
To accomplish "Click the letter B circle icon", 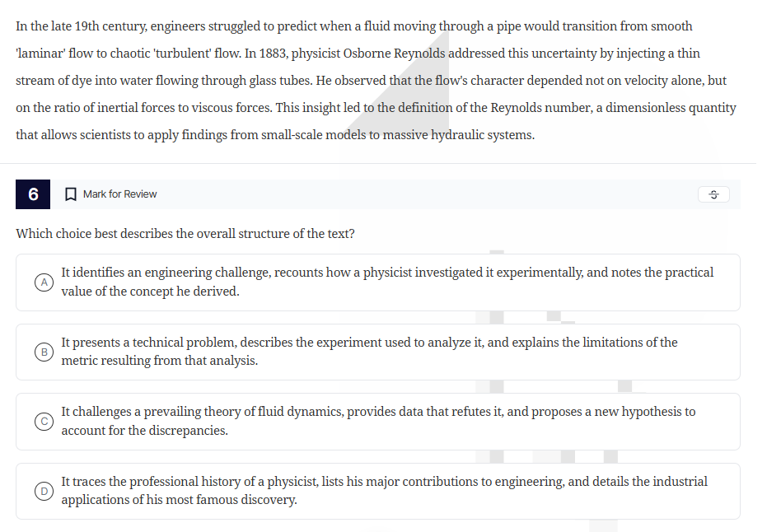I will [44, 352].
